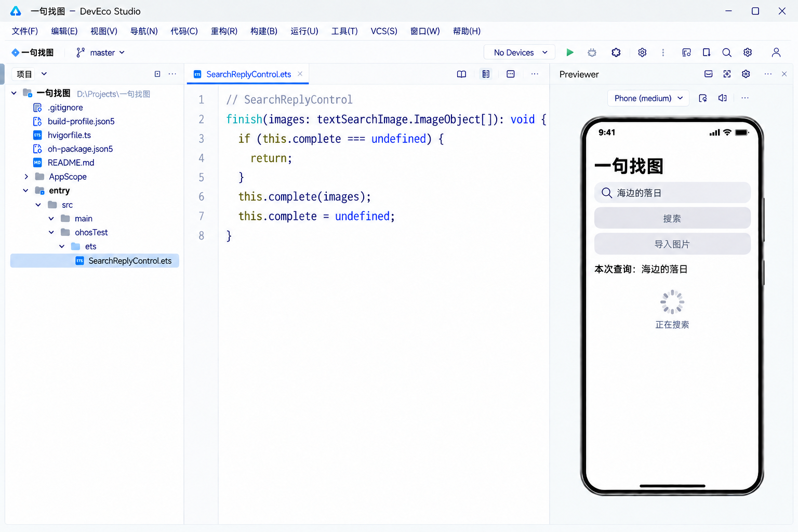Click the search field containing 海边的落日

pyautogui.click(x=672, y=193)
